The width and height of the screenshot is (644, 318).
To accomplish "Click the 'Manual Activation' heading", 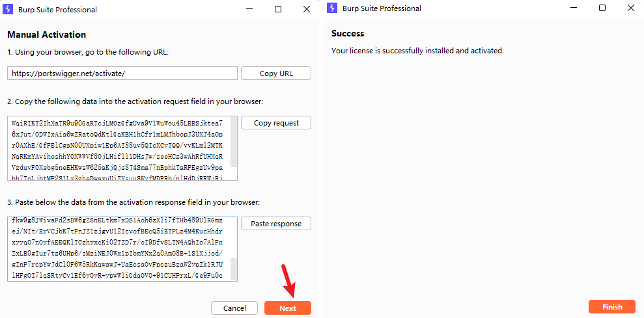I will (46, 35).
